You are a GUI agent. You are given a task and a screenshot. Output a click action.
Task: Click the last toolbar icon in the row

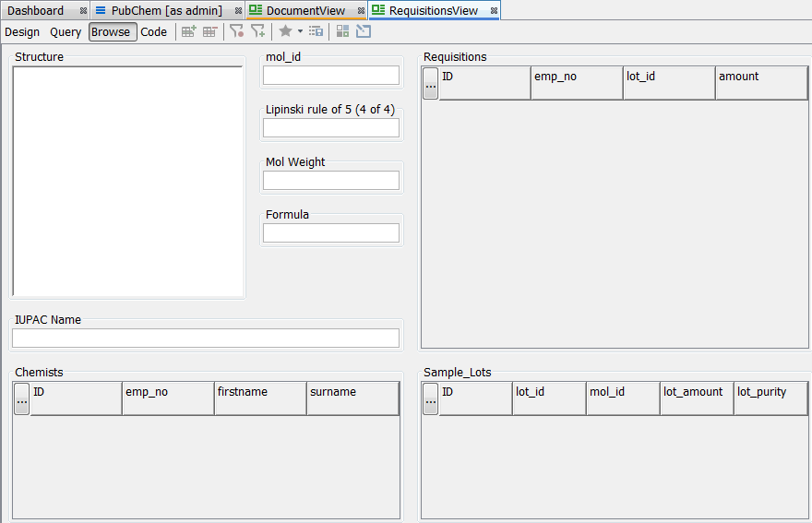click(x=364, y=31)
